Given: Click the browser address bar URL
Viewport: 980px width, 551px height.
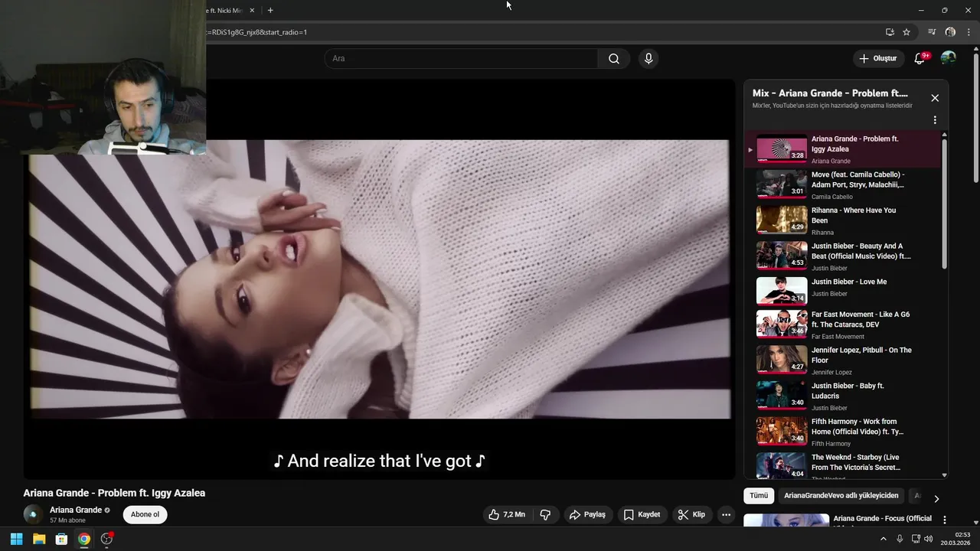Looking at the screenshot, I should [x=257, y=32].
